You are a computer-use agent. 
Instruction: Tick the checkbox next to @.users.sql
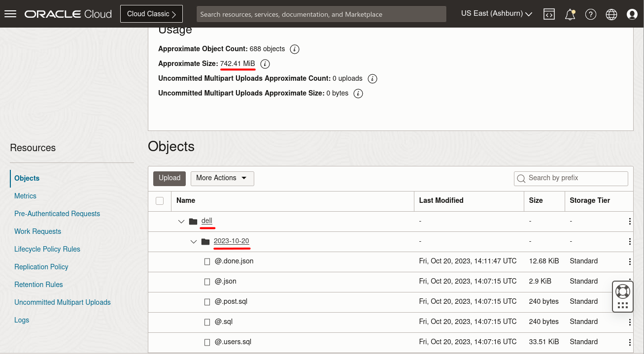click(x=207, y=342)
